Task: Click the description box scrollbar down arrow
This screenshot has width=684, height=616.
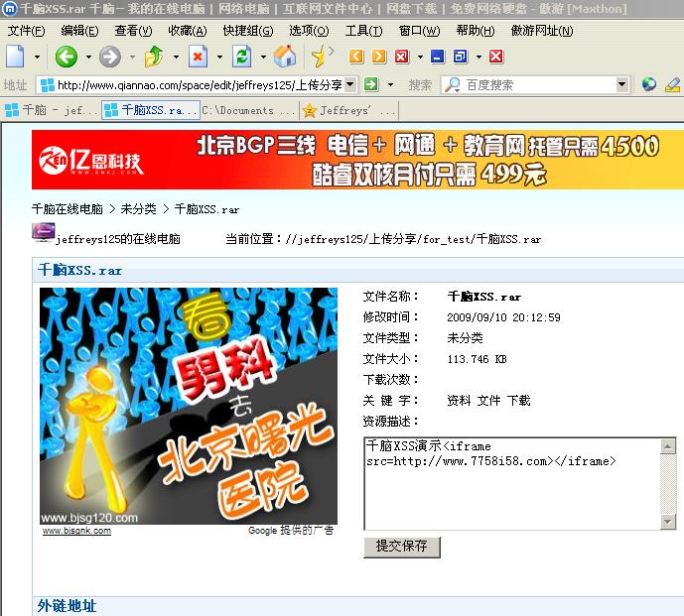Action: (668, 522)
